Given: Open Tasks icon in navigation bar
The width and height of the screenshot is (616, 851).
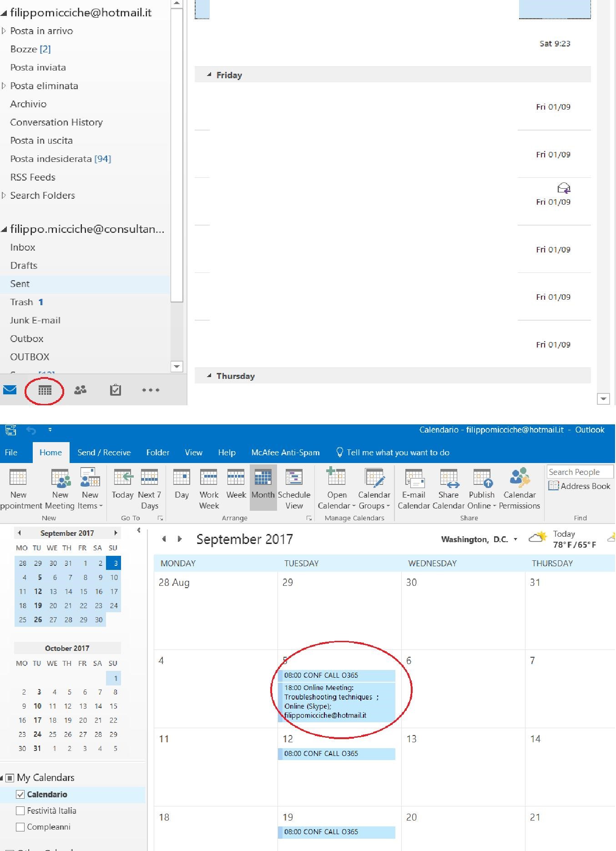Looking at the screenshot, I should point(116,390).
